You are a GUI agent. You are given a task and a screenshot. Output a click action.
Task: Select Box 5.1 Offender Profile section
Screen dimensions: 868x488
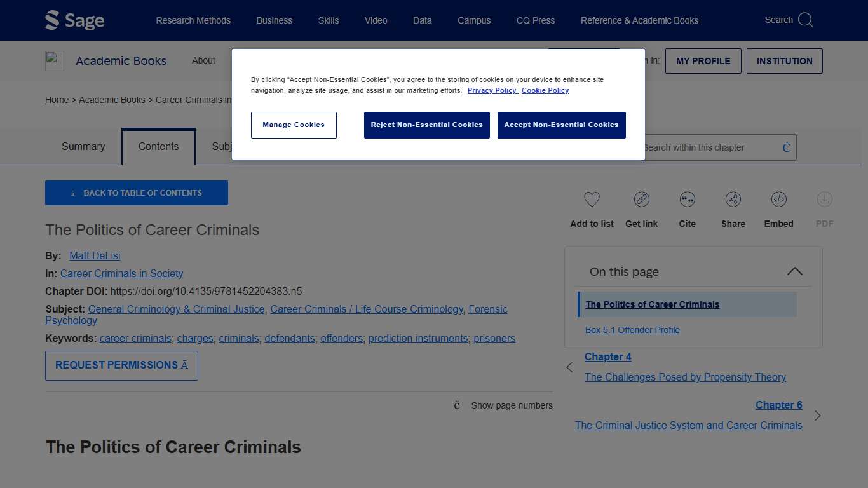point(632,330)
